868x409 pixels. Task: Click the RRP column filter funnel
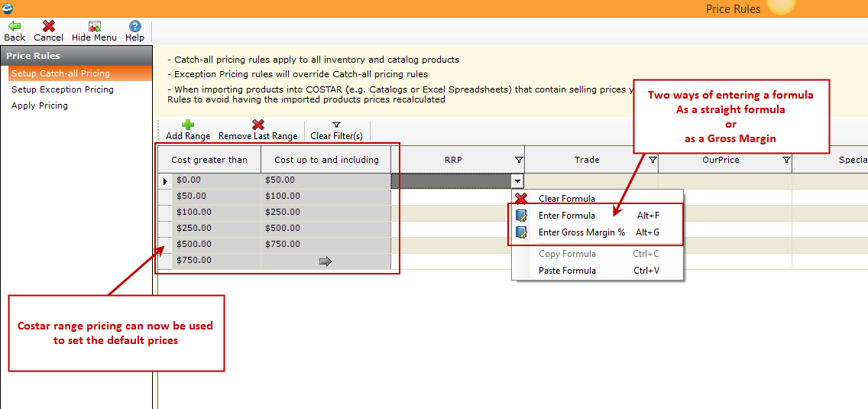tap(519, 160)
